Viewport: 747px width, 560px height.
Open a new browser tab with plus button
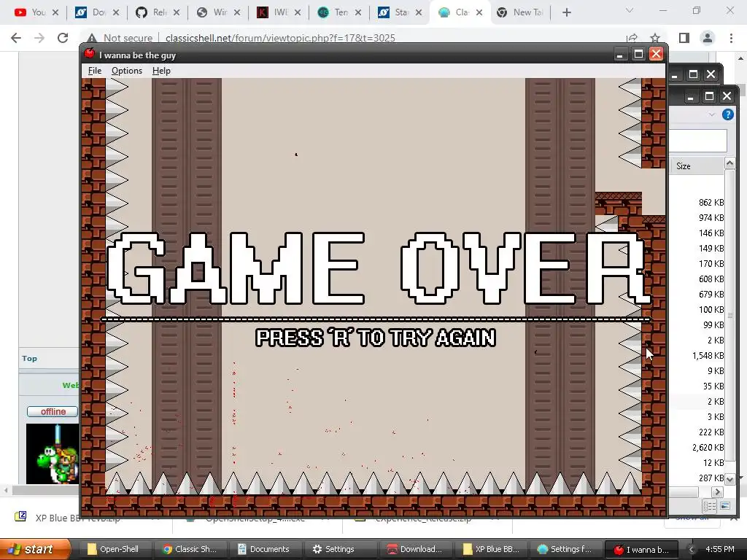click(x=566, y=13)
